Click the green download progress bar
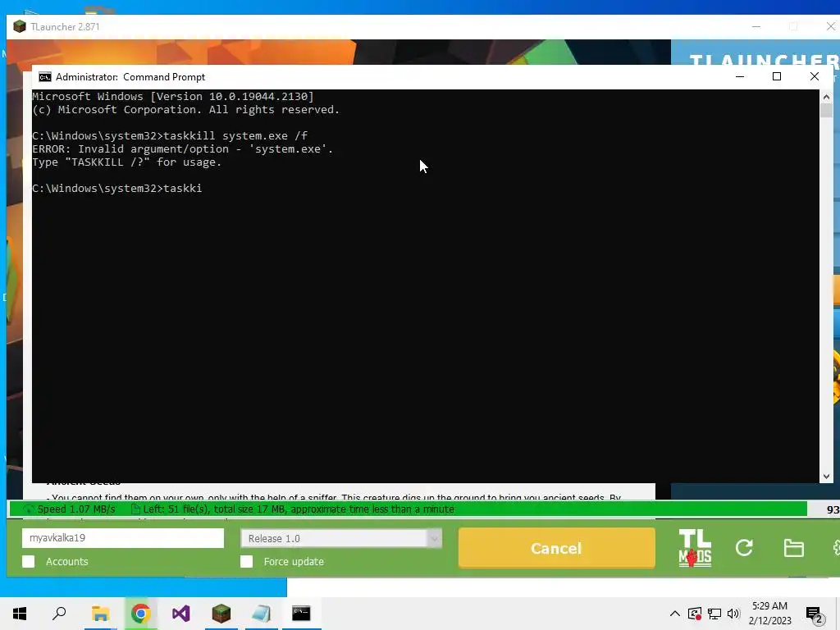This screenshot has width=840, height=630. pos(409,509)
